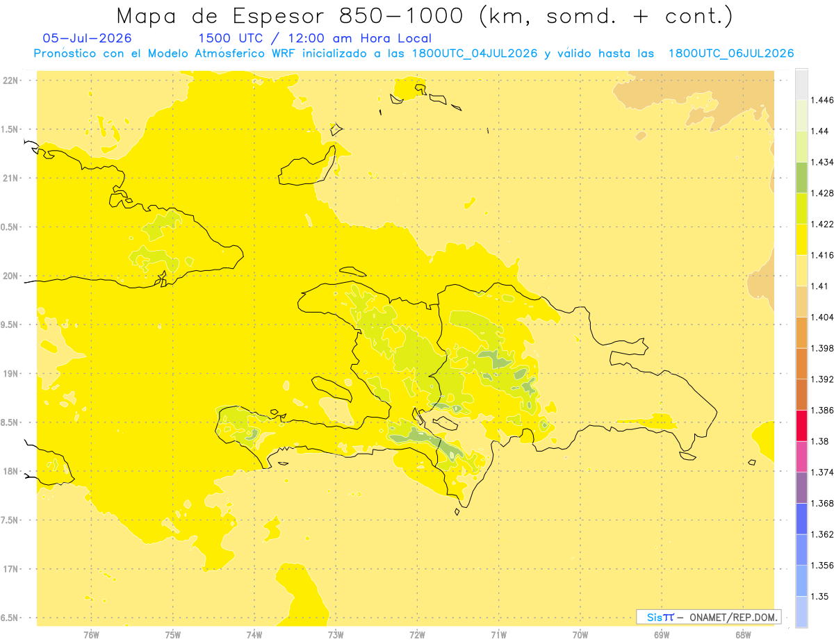Click the latitude label '7.5N'

point(10,520)
